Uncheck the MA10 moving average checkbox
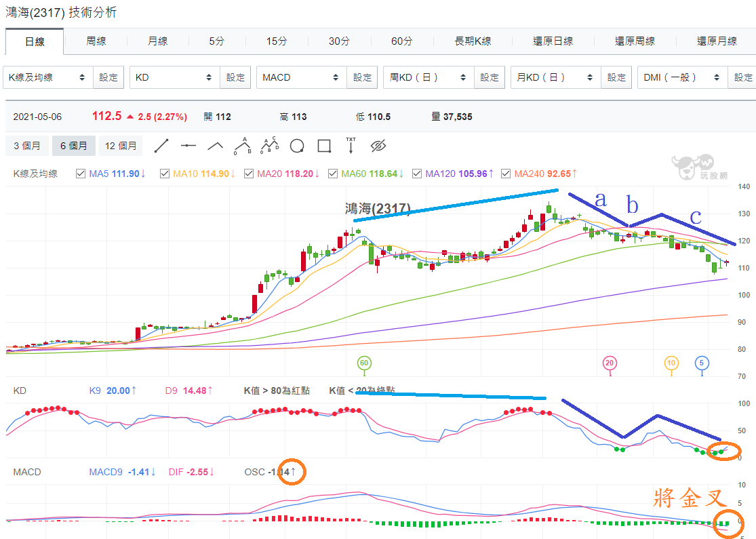 (165, 174)
